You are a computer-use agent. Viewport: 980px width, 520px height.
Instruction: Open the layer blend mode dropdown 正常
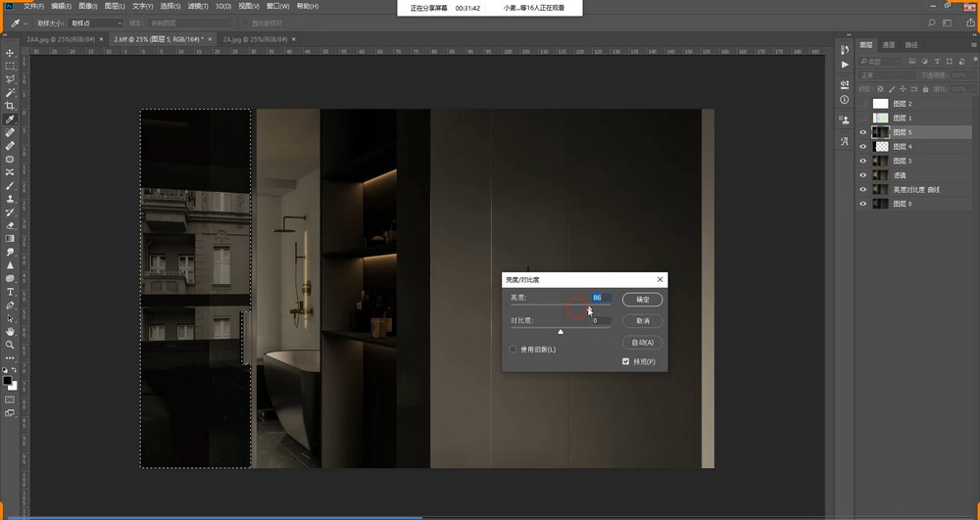click(x=887, y=74)
